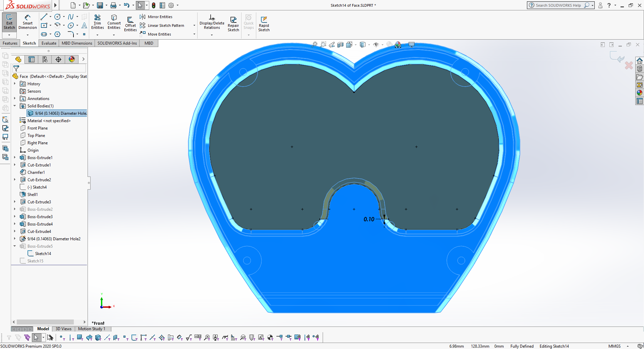
Task: Activate the Trim Entities tool
Action: pos(97,22)
